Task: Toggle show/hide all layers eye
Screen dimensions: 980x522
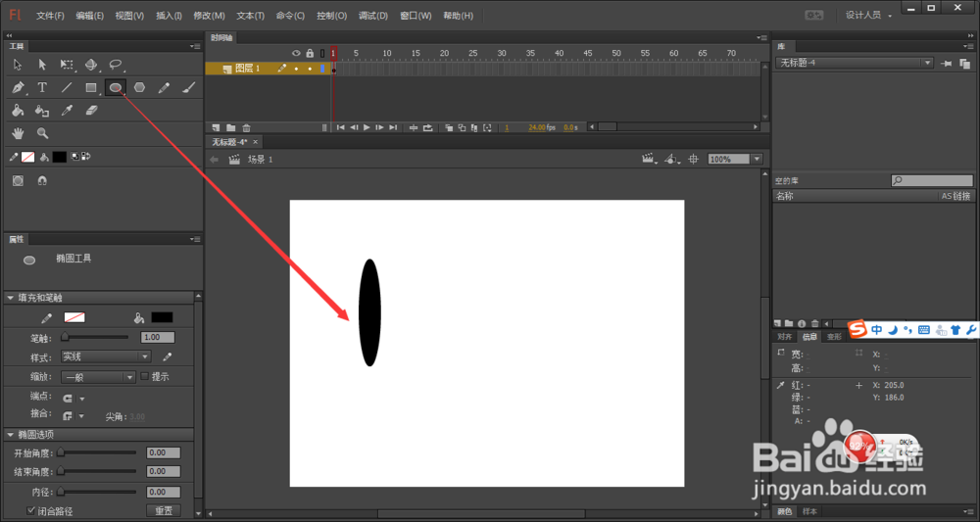Action: coord(296,54)
